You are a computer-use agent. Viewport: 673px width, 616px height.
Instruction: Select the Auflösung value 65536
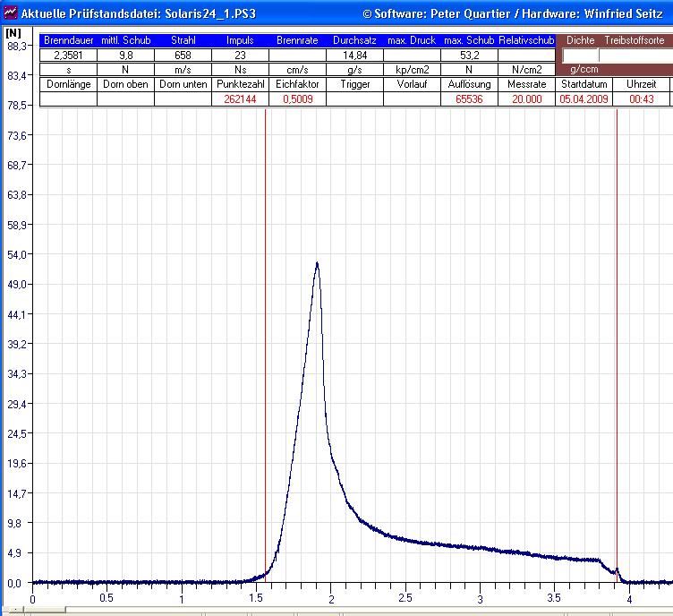click(469, 99)
